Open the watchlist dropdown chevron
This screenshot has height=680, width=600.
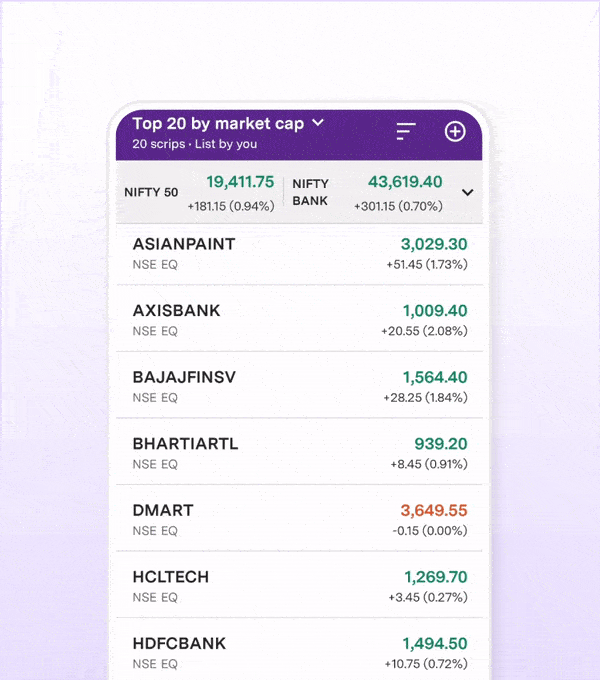tap(318, 123)
